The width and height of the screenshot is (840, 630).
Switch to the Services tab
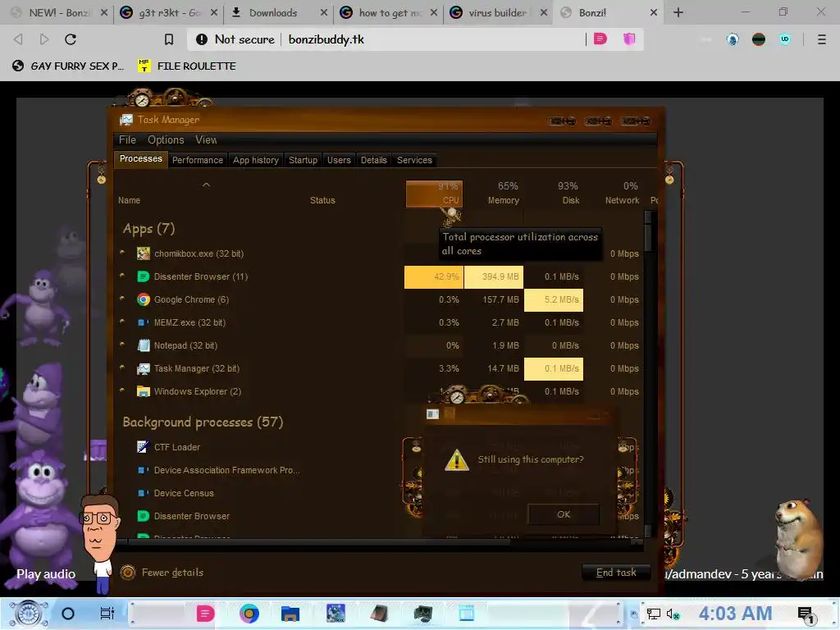point(414,160)
